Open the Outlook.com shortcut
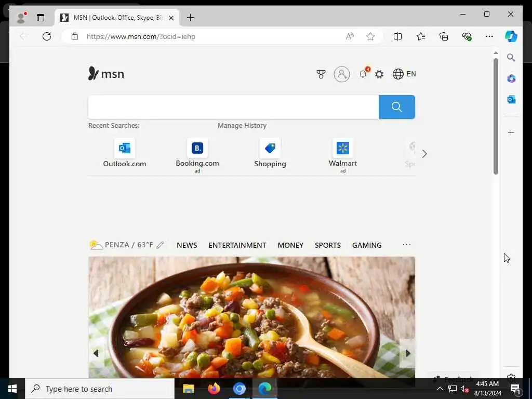This screenshot has width=532, height=399. [125, 153]
